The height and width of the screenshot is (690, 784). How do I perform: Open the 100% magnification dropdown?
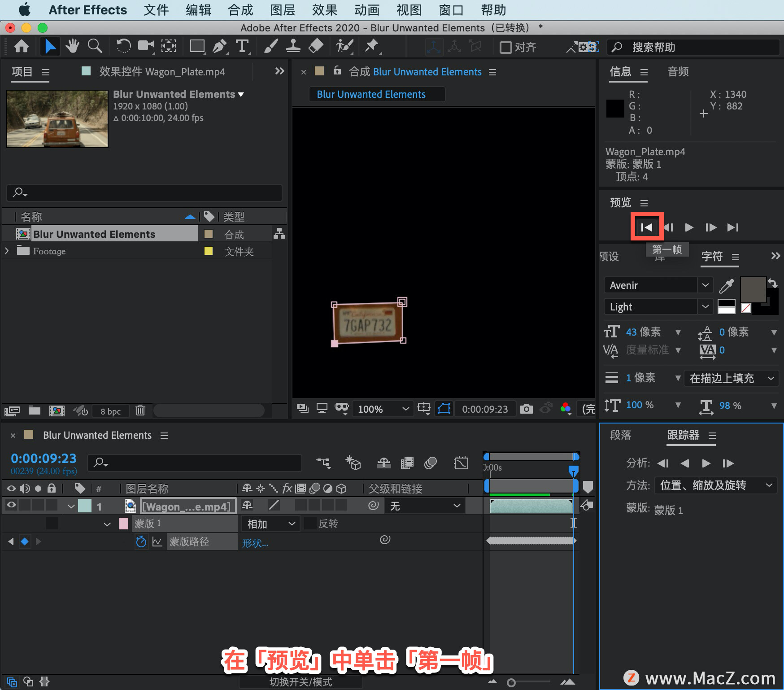pos(383,409)
